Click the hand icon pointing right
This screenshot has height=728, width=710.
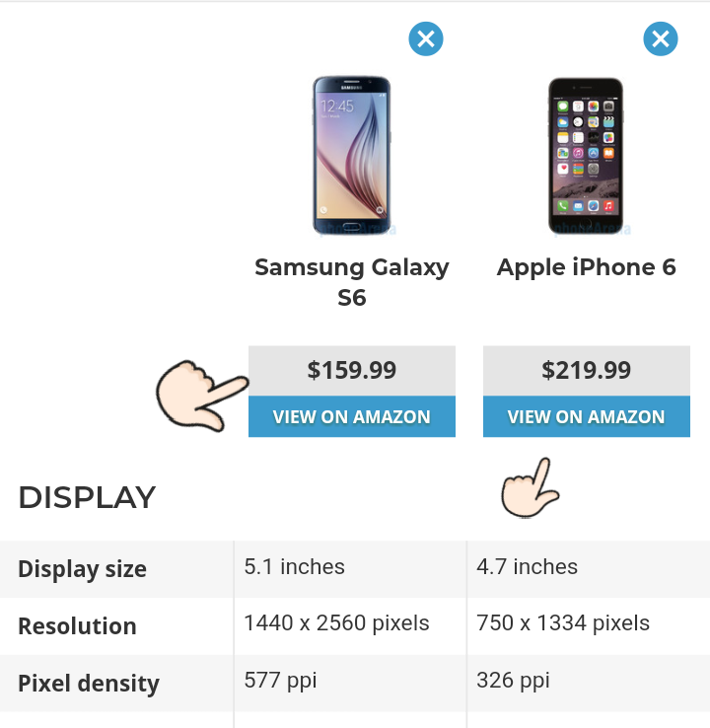(x=201, y=393)
